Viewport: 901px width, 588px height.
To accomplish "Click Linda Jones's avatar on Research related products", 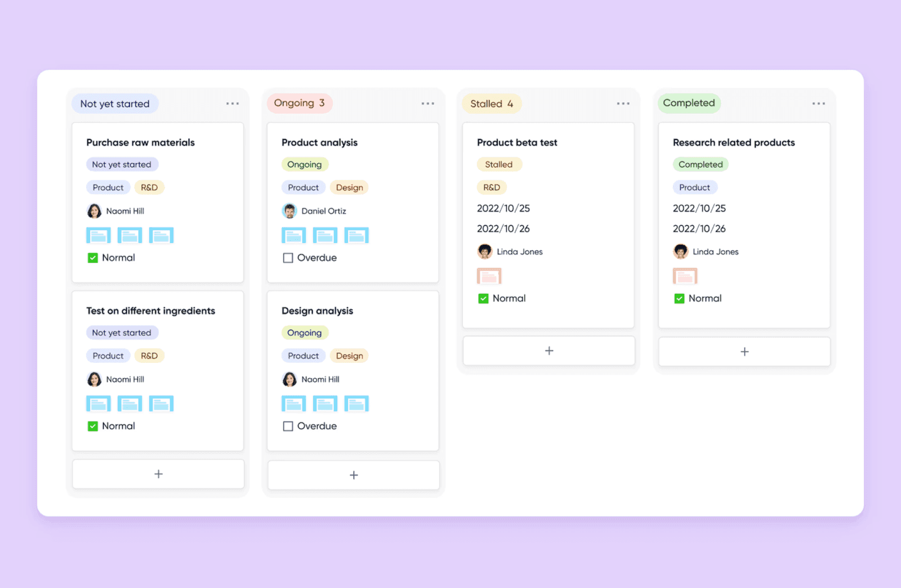I will click(x=681, y=252).
